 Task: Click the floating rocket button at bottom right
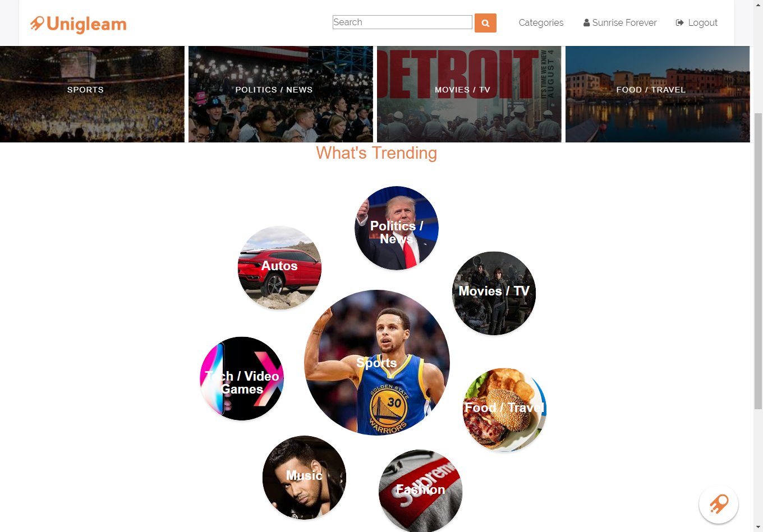click(719, 504)
